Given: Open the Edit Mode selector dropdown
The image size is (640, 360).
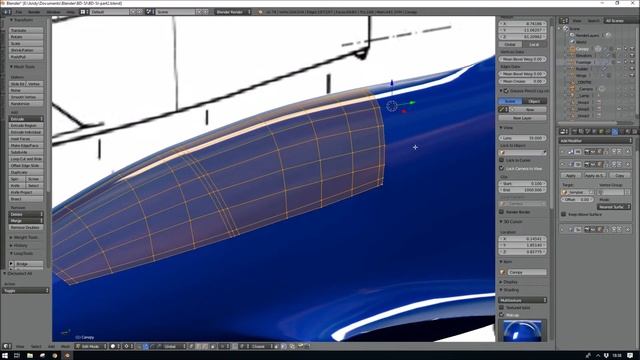Looking at the screenshot, I should 91,347.
